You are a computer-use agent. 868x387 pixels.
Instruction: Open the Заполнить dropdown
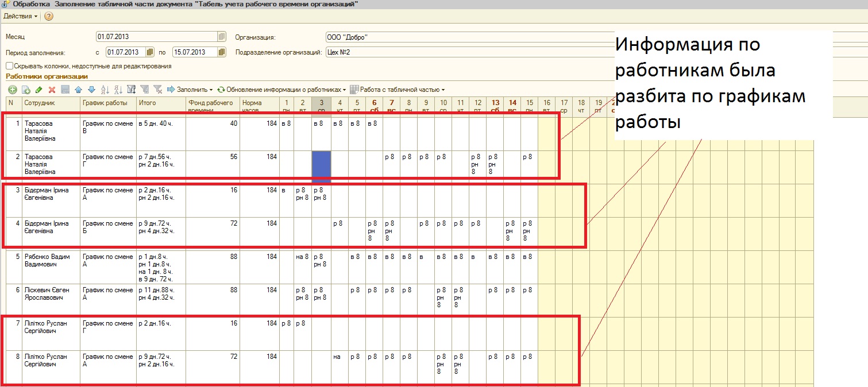tap(190, 90)
